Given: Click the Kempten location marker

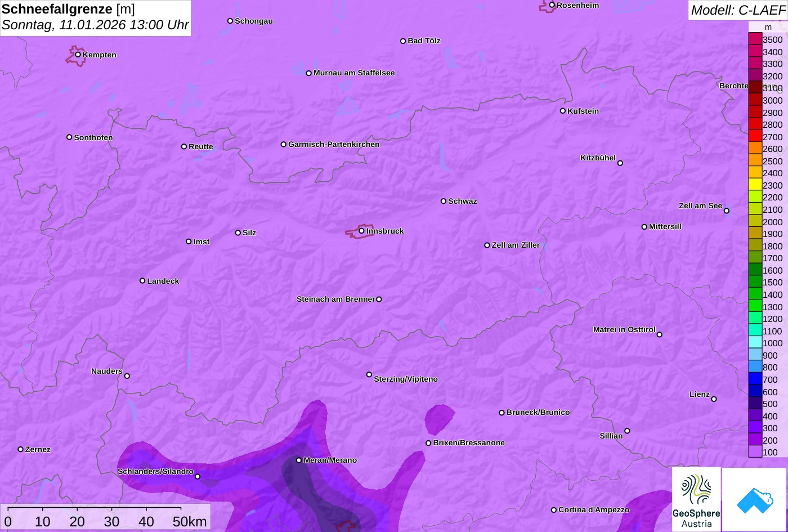Looking at the screenshot, I should pos(78,55).
